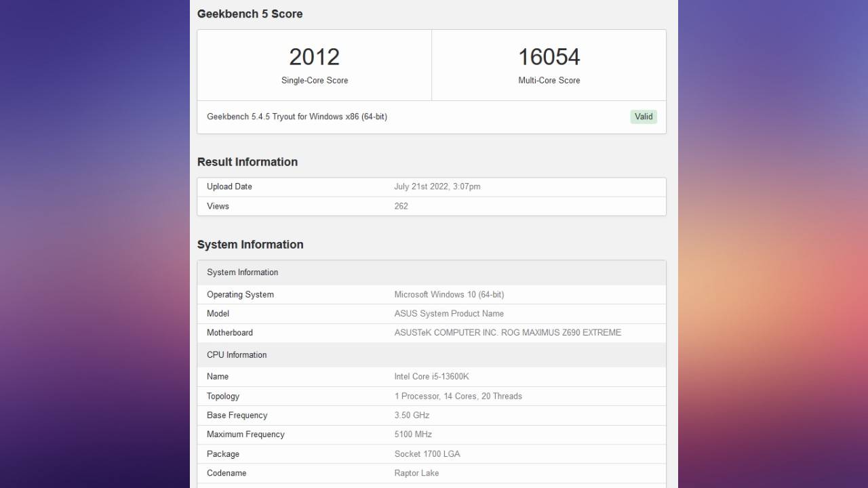Click the Geekbench 5 Score heading
Screen dimensions: 868x488
point(250,14)
